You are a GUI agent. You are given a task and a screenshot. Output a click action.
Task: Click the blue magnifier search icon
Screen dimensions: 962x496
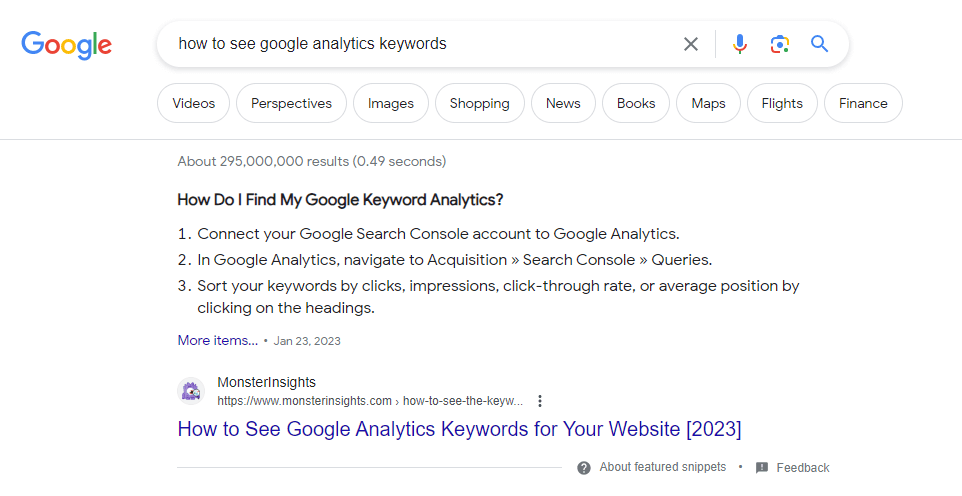click(820, 44)
